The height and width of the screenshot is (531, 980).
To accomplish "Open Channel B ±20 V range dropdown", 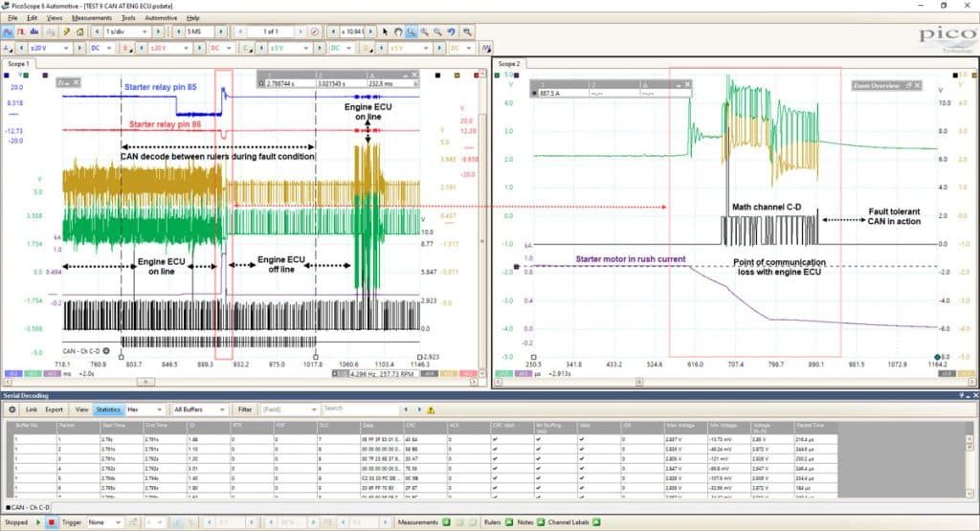I will click(x=170, y=48).
